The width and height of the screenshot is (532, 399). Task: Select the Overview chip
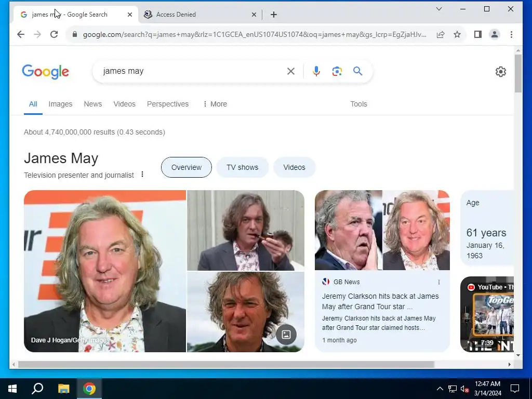pos(187,167)
